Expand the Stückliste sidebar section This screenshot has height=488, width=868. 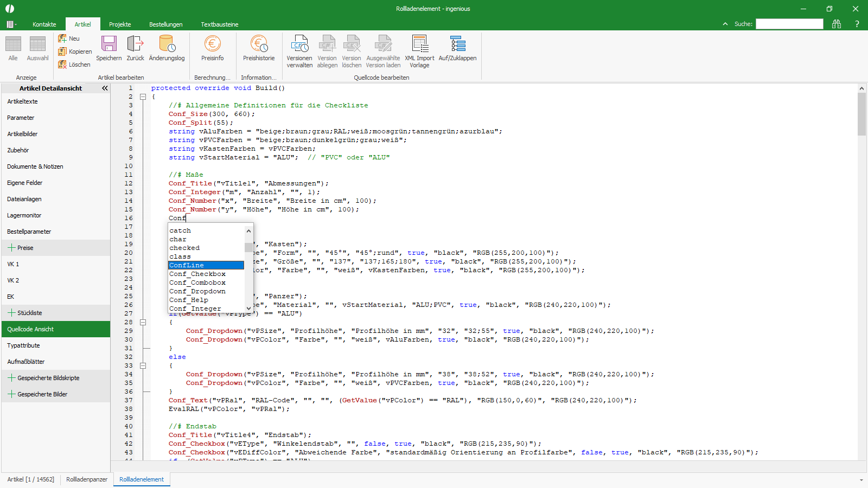point(11,313)
